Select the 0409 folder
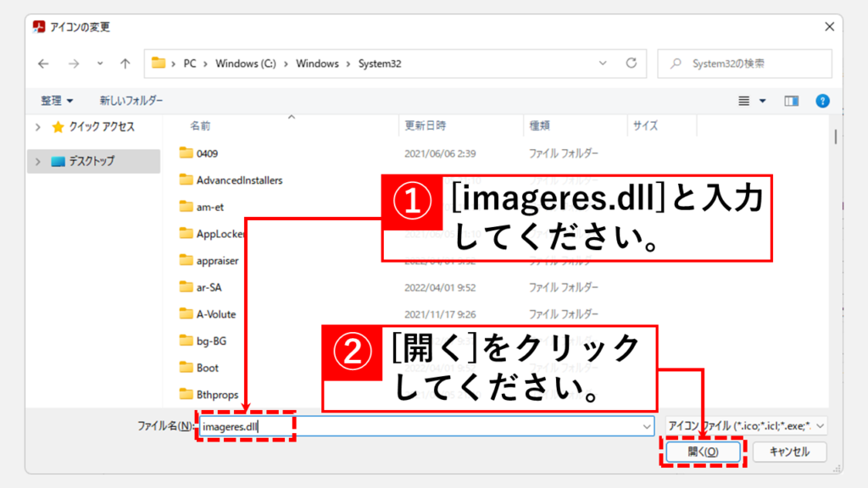 tap(207, 153)
